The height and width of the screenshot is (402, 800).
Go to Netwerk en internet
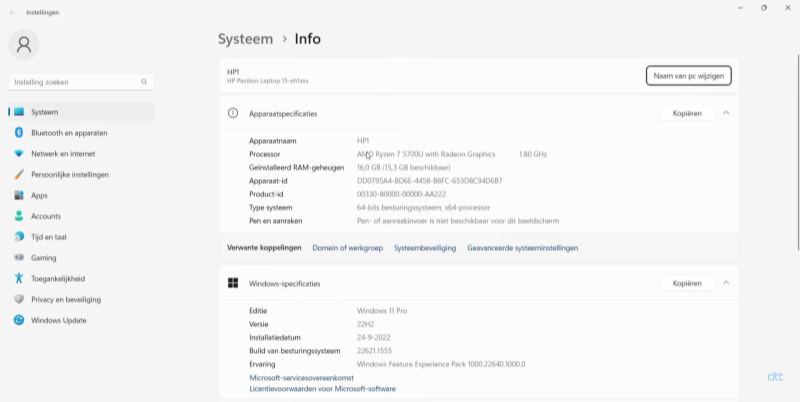81,154
